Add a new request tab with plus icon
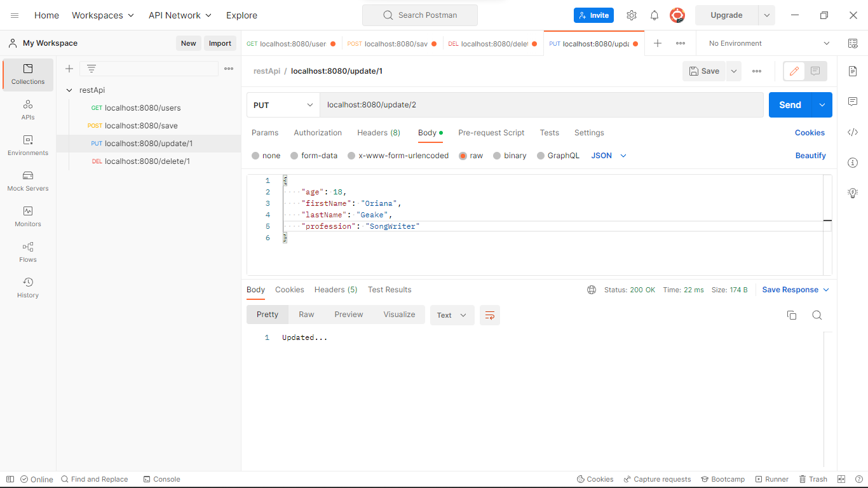This screenshot has height=488, width=868. (658, 43)
